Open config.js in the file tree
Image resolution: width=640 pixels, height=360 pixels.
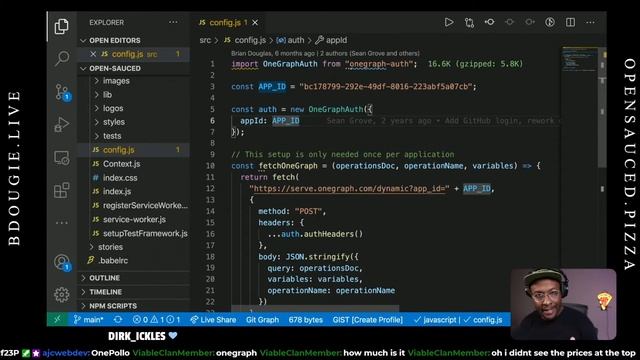118,150
